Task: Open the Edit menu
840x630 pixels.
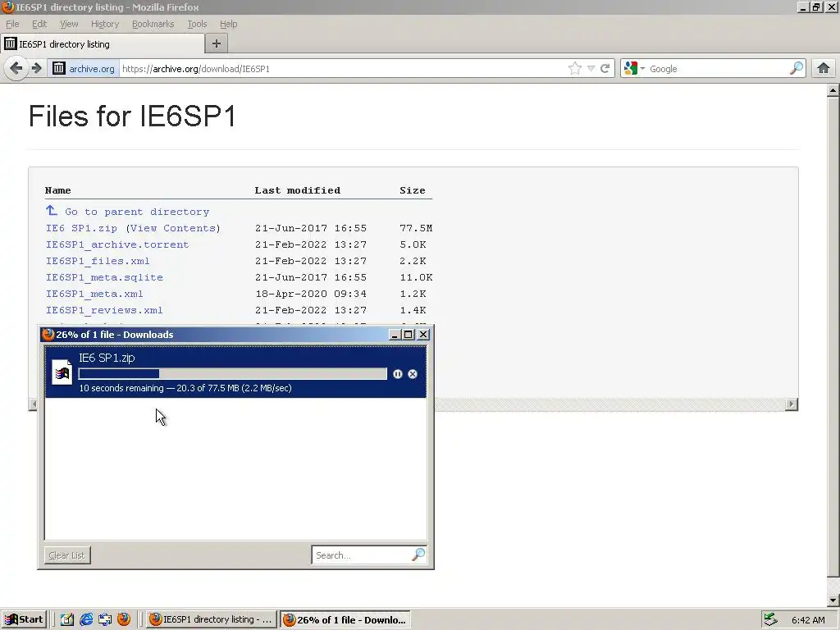Action: click(39, 24)
